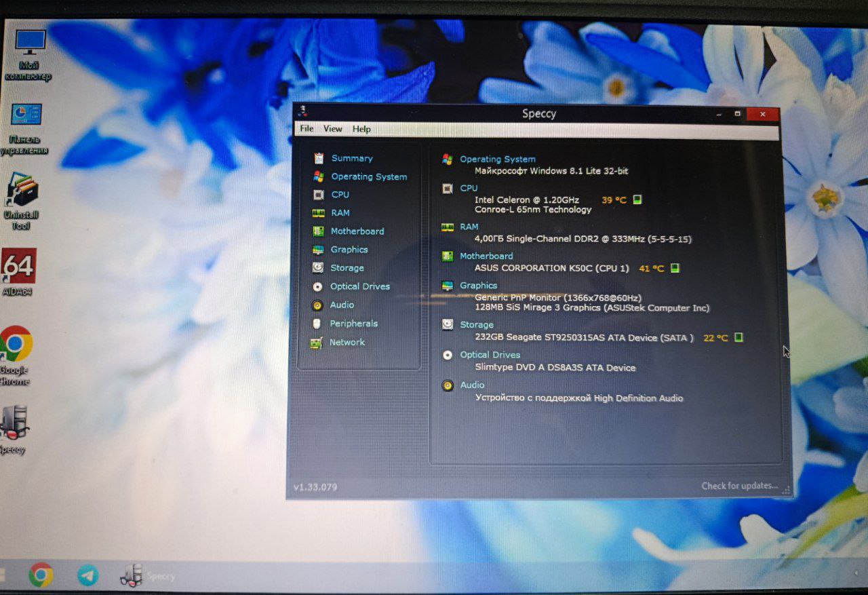The height and width of the screenshot is (595, 868).
Task: Click the storage temperature indicator icon
Action: click(738, 337)
